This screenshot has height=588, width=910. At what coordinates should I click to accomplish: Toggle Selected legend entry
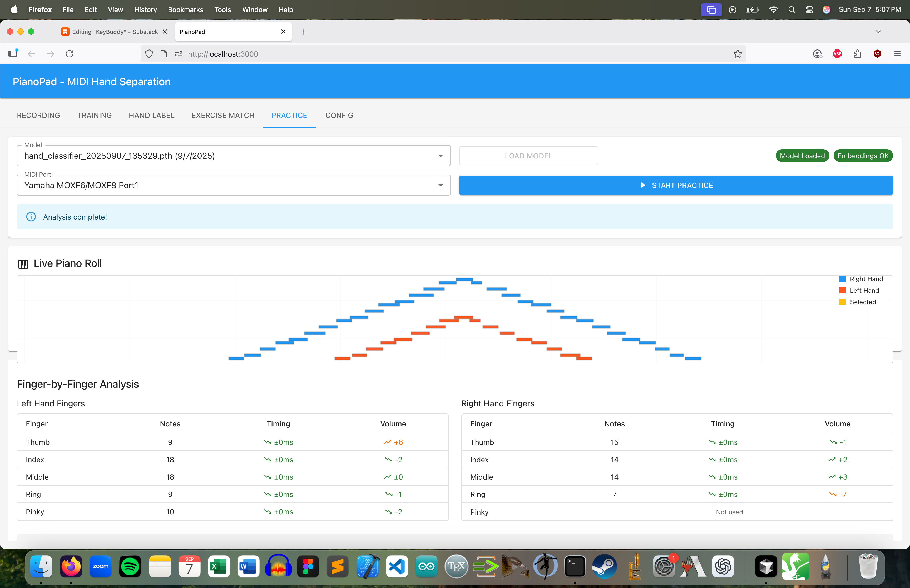(x=858, y=302)
